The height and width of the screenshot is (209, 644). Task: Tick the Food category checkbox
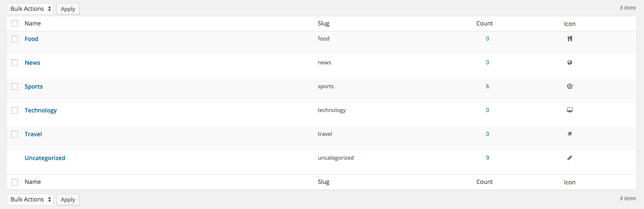click(15, 39)
